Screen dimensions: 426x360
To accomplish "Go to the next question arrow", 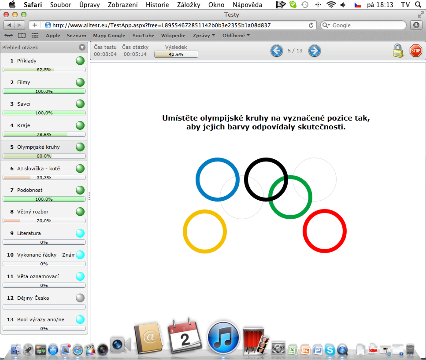I will (314, 51).
